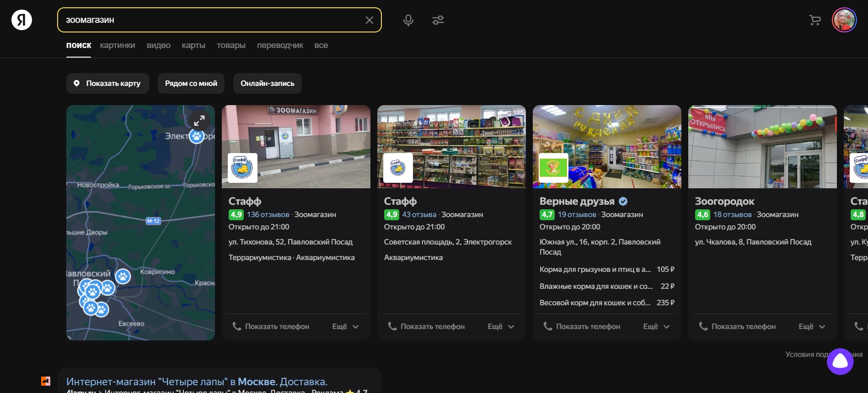Expand Ещё menu on Стафф Электрогорск card
This screenshot has width=868, height=393.
pyautogui.click(x=501, y=326)
